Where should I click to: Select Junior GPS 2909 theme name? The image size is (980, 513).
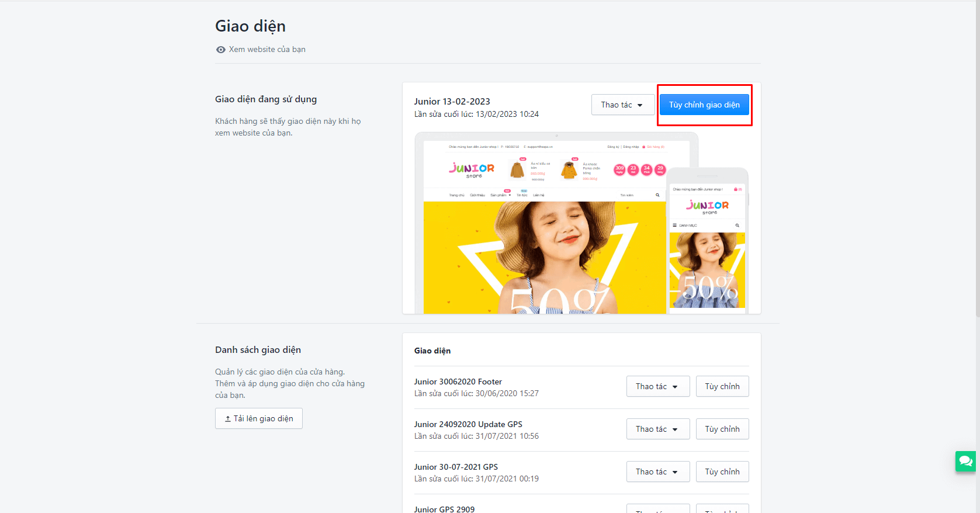444,509
